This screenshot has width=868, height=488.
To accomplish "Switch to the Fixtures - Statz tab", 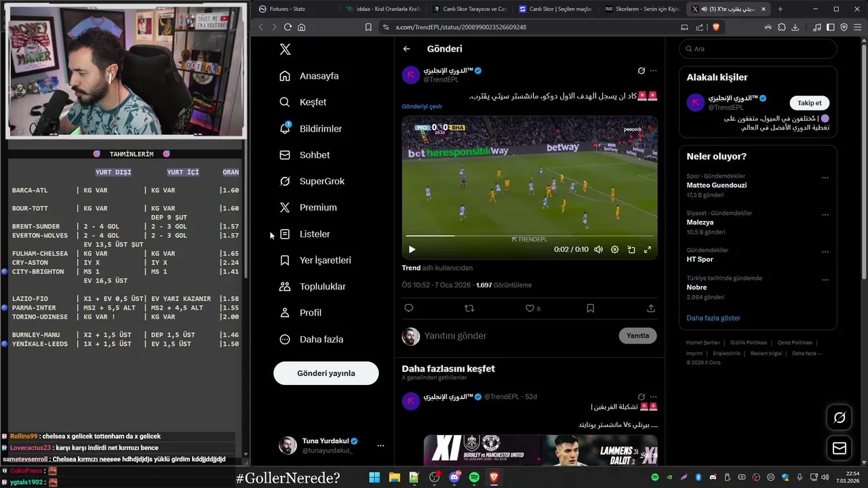I will pyautogui.click(x=295, y=9).
